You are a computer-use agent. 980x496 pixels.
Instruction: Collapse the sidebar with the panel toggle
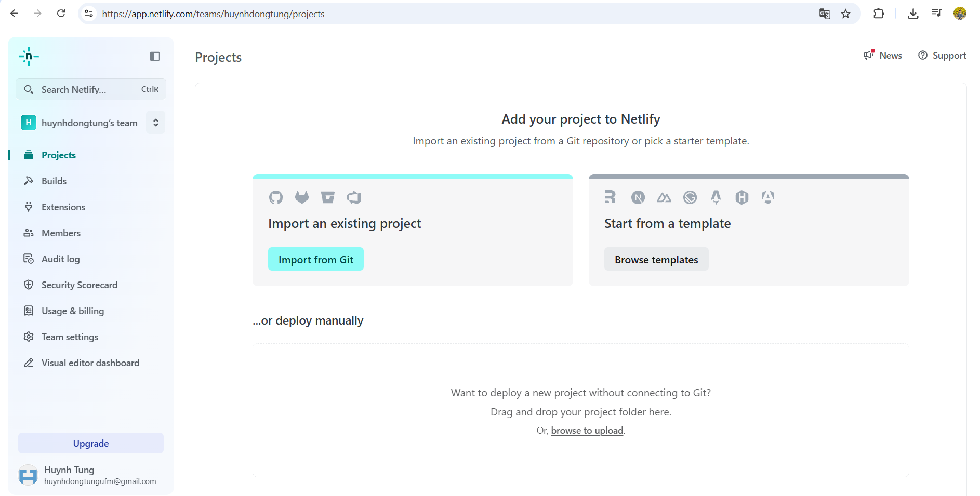[154, 56]
